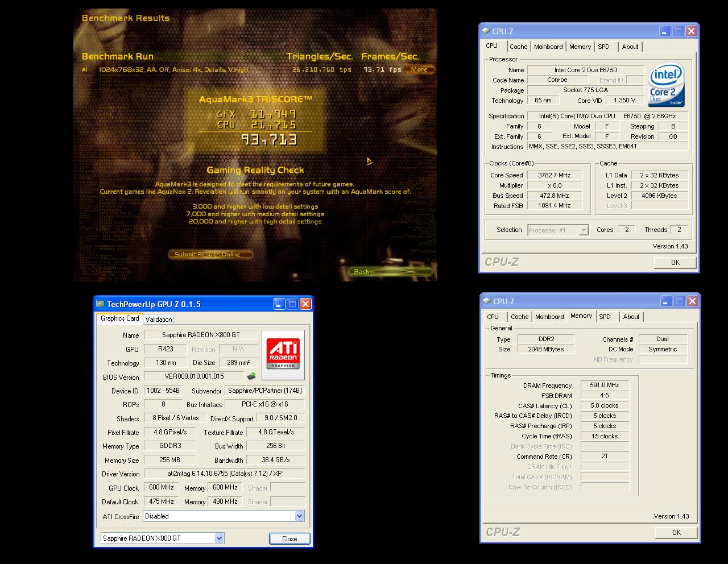
Task: Click the Intel Core 2 Duo logo
Action: point(667,85)
